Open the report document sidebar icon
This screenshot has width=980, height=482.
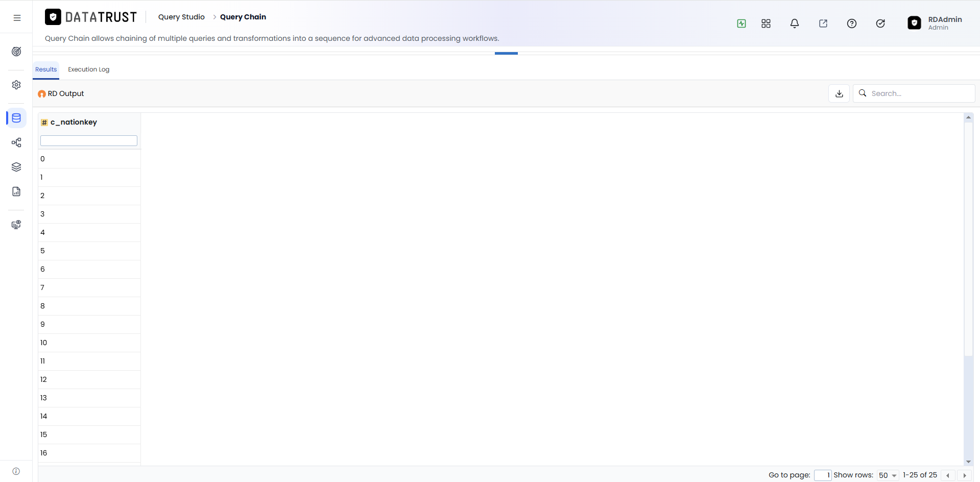(16, 191)
